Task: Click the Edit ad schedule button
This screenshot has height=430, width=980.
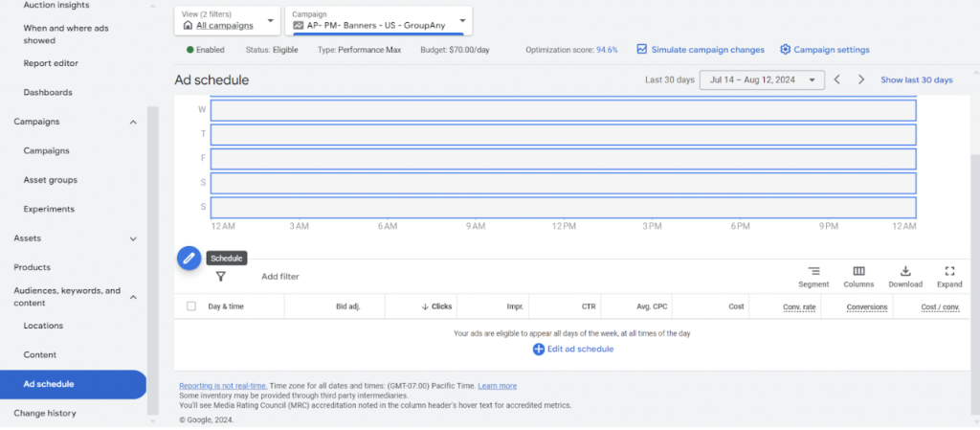Action: [572, 350]
